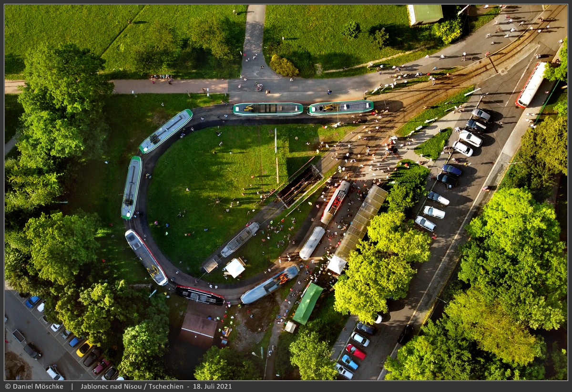Click the yellow car in the left parking lot
The image size is (572, 392).
pos(84,349)
